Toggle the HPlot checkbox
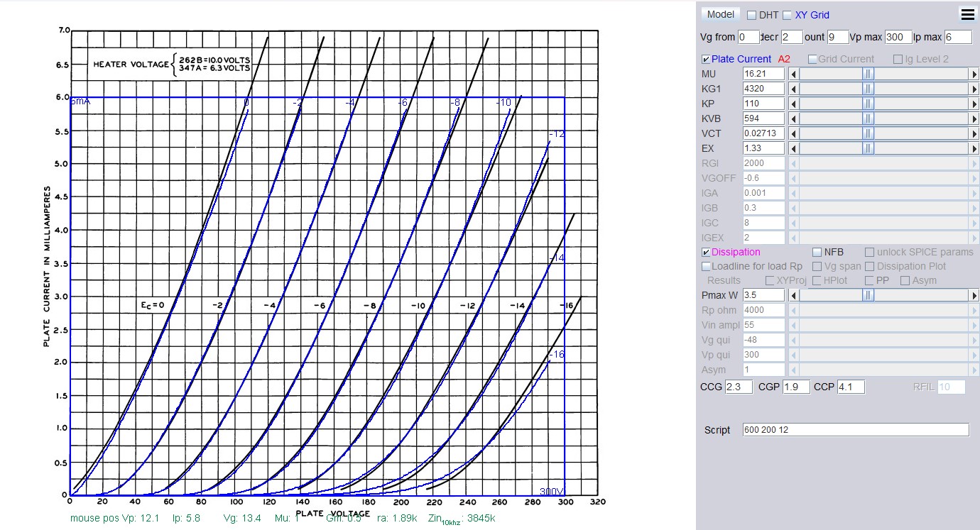The height and width of the screenshot is (530, 980). point(817,280)
